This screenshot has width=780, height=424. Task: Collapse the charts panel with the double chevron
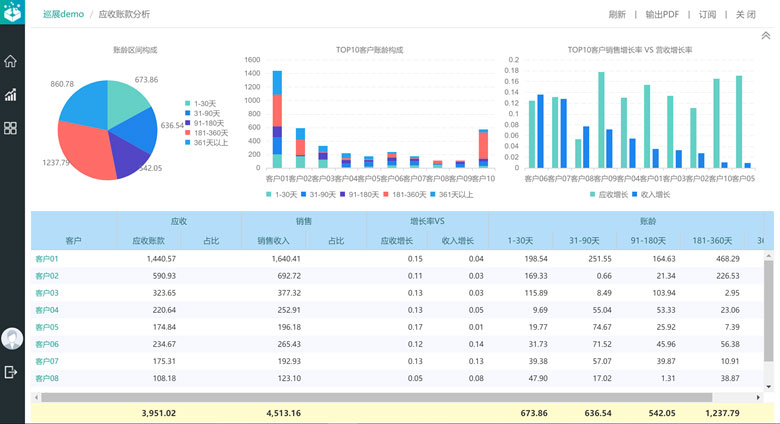pos(765,36)
